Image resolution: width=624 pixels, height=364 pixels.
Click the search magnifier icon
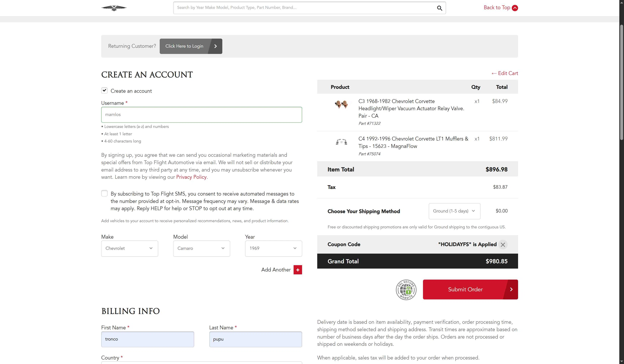click(440, 8)
